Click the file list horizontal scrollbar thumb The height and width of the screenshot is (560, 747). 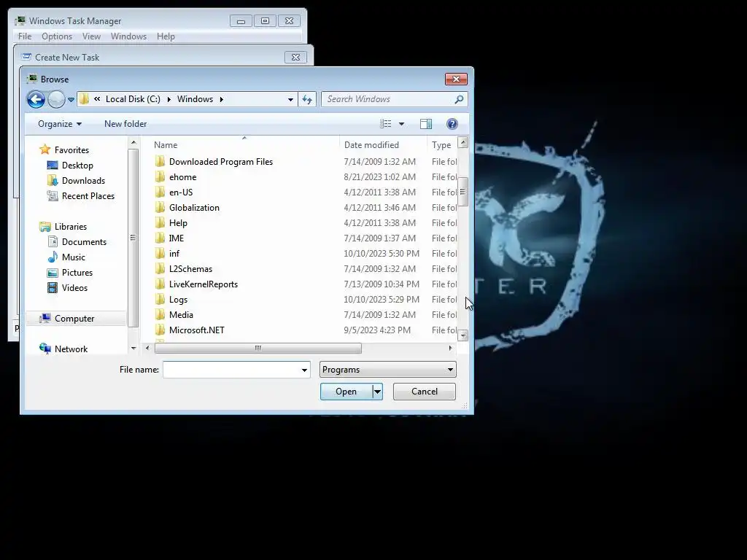click(258, 348)
